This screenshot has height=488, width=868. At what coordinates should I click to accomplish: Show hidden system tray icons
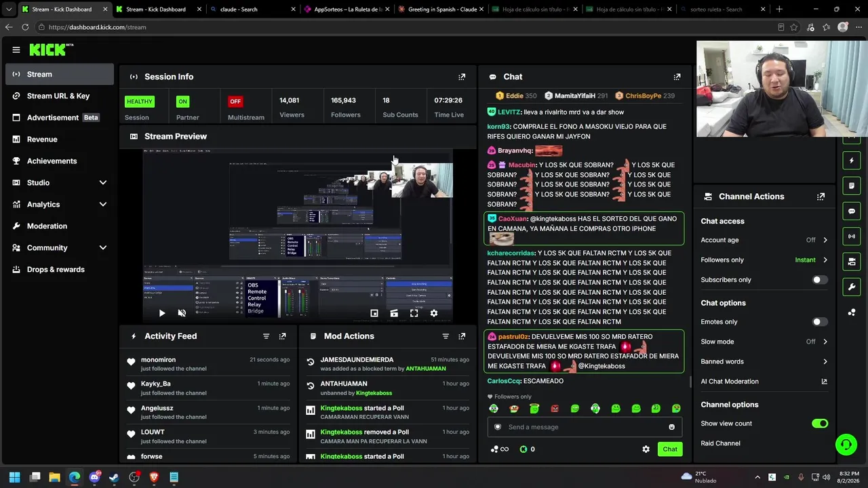(x=757, y=477)
